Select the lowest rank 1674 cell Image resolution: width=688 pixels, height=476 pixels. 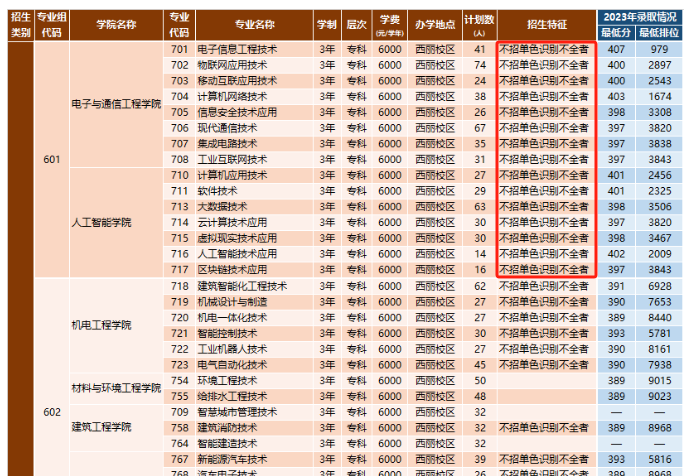(659, 97)
